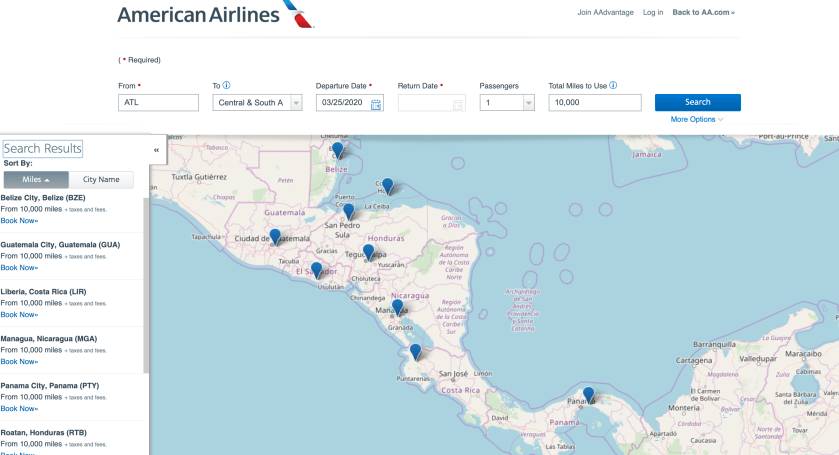Open the Join AAdvantage link
Image resolution: width=839 pixels, height=455 pixels.
pyautogui.click(x=605, y=13)
